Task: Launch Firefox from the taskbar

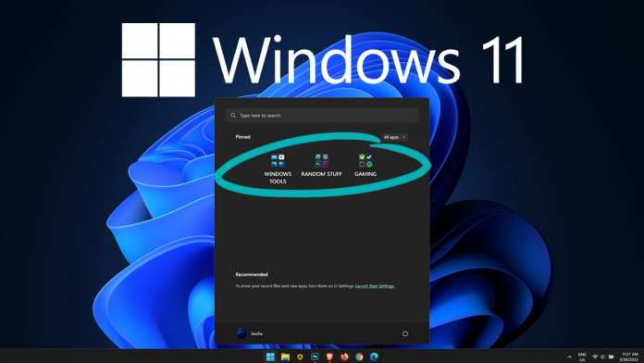Action: (344, 357)
